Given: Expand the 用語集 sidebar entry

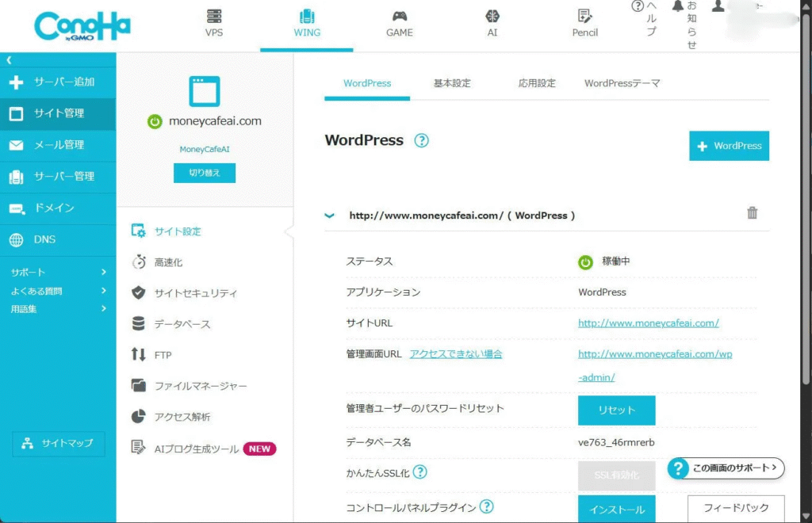Looking at the screenshot, I should pyautogui.click(x=58, y=309).
